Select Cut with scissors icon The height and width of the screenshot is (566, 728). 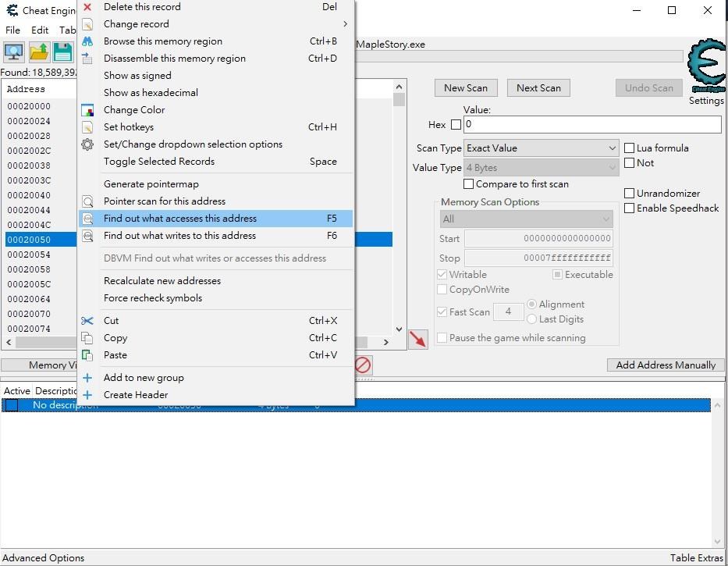coord(112,321)
